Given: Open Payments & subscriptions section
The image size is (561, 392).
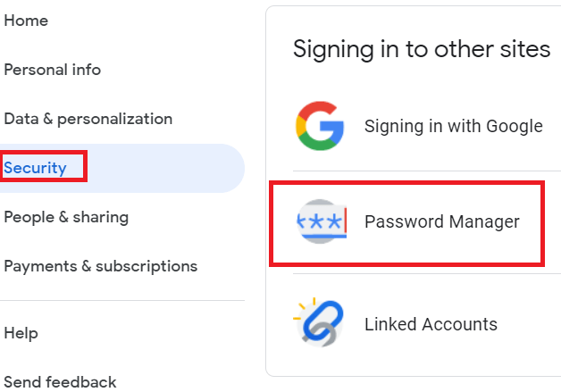Looking at the screenshot, I should [x=100, y=266].
